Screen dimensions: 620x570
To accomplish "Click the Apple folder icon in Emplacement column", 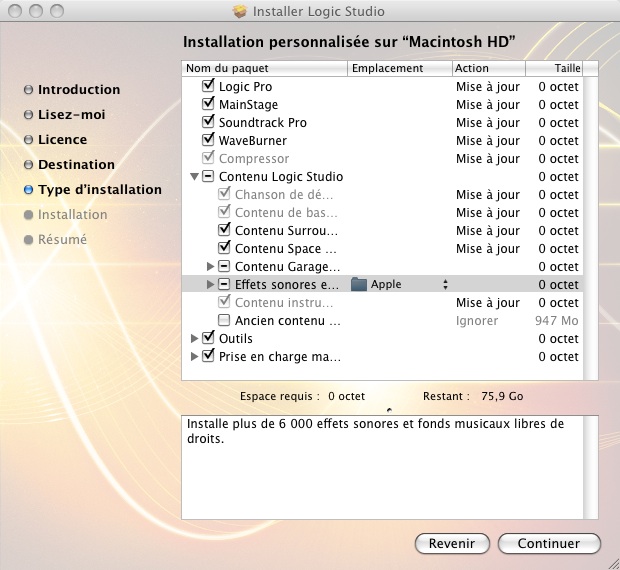I will pos(359,285).
